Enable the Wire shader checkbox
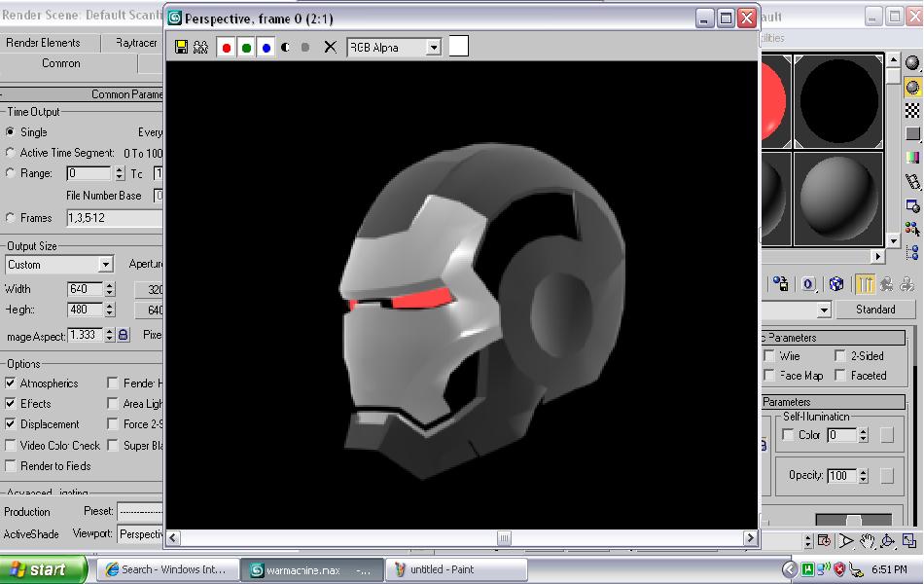The height and width of the screenshot is (584, 924). point(769,355)
